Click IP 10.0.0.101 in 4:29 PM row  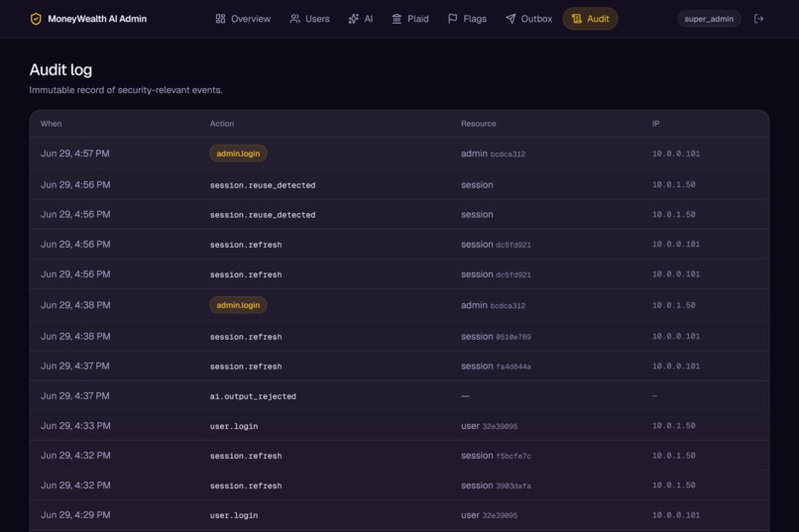point(676,515)
